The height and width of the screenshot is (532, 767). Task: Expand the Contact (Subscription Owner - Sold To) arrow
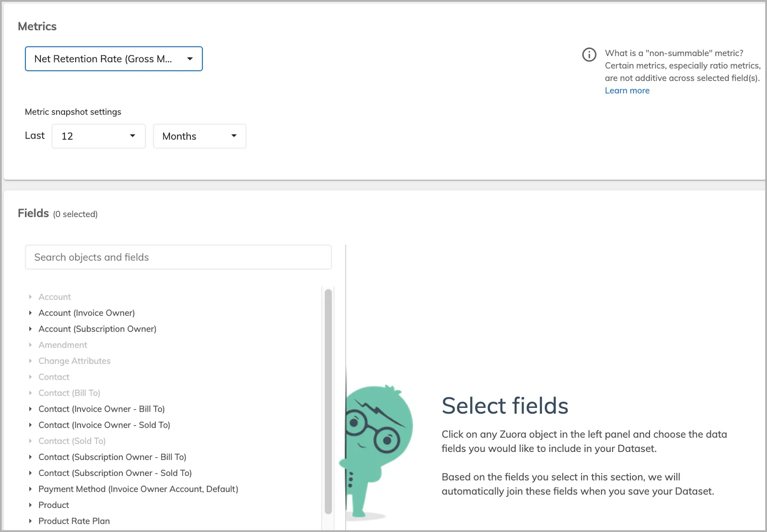click(x=30, y=473)
